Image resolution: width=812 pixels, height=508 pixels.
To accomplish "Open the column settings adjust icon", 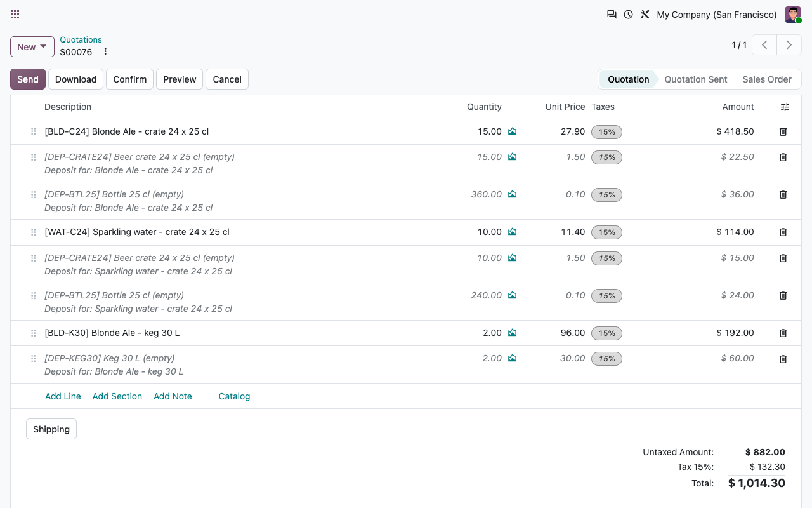I will point(785,107).
